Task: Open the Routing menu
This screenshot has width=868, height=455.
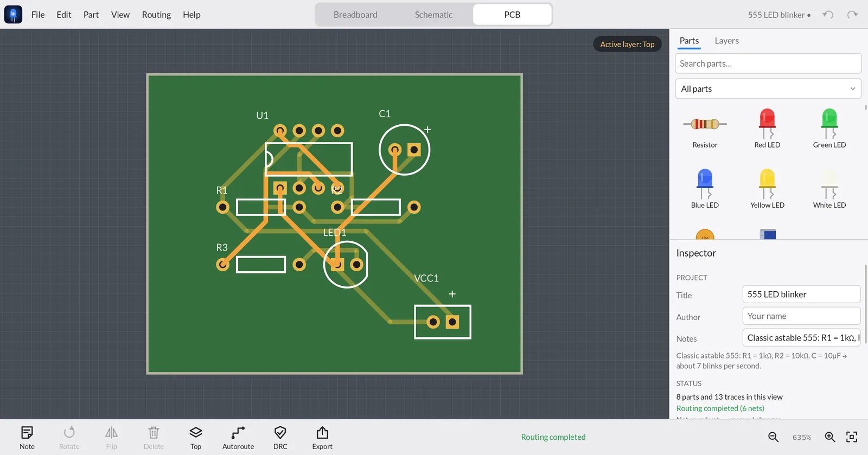Action: (x=156, y=15)
